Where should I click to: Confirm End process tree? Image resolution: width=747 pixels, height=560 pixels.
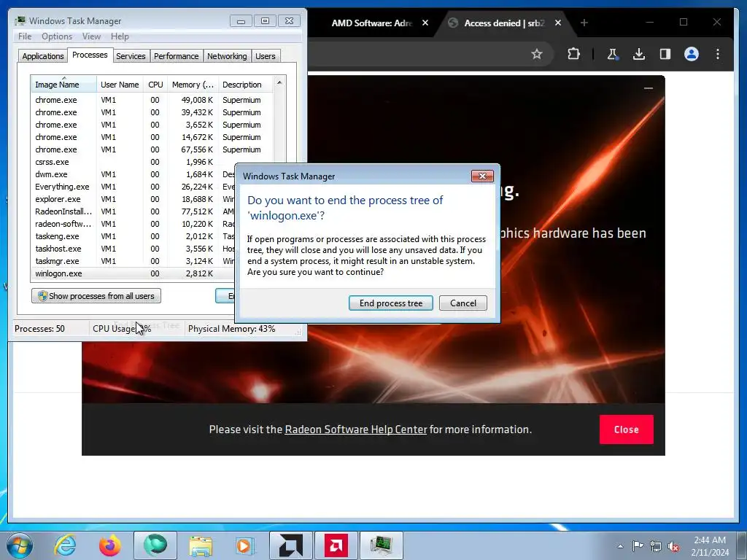pos(391,303)
